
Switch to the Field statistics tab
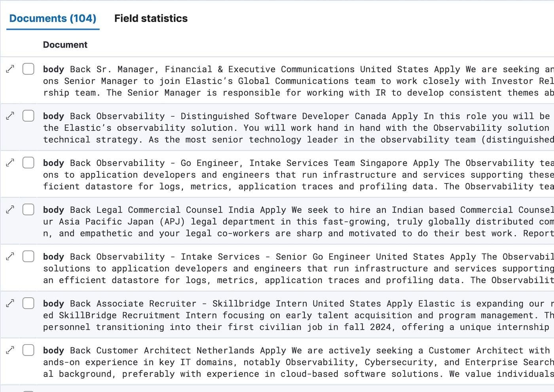pos(151,18)
